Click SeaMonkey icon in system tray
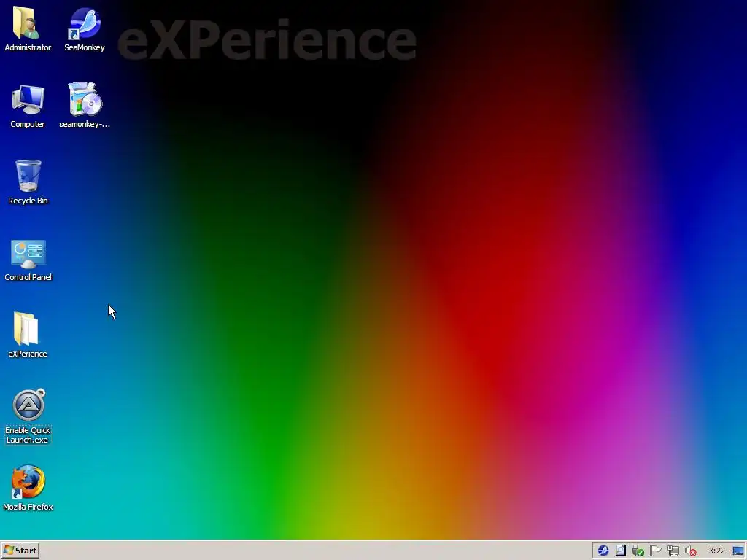The width and height of the screenshot is (747, 560). pyautogui.click(x=603, y=551)
